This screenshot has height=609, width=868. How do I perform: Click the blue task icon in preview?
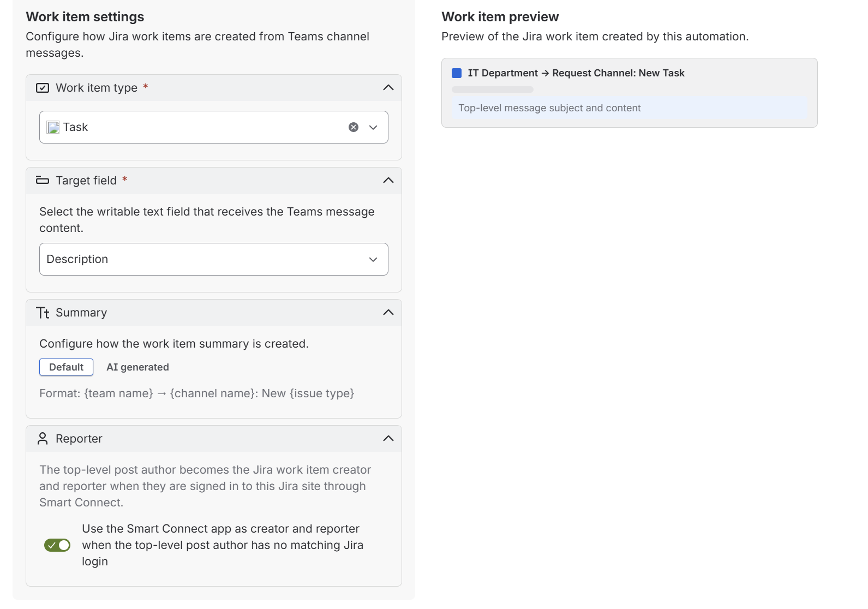(x=457, y=73)
